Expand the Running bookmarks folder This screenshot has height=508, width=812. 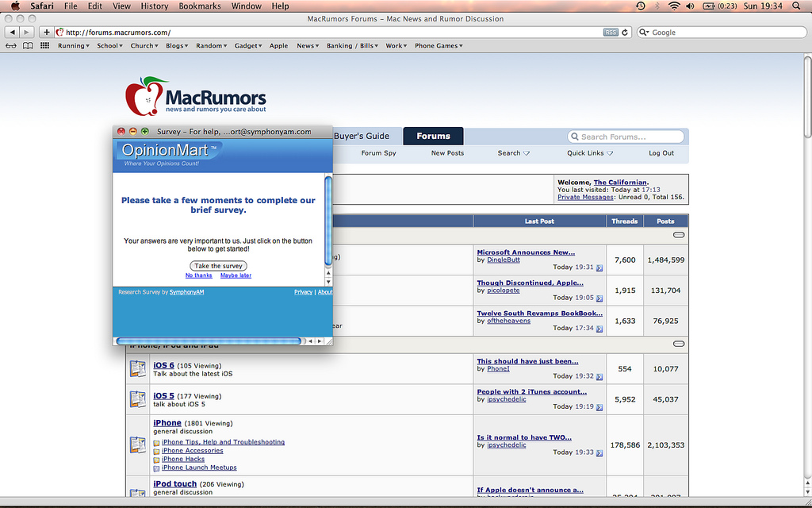click(74, 45)
